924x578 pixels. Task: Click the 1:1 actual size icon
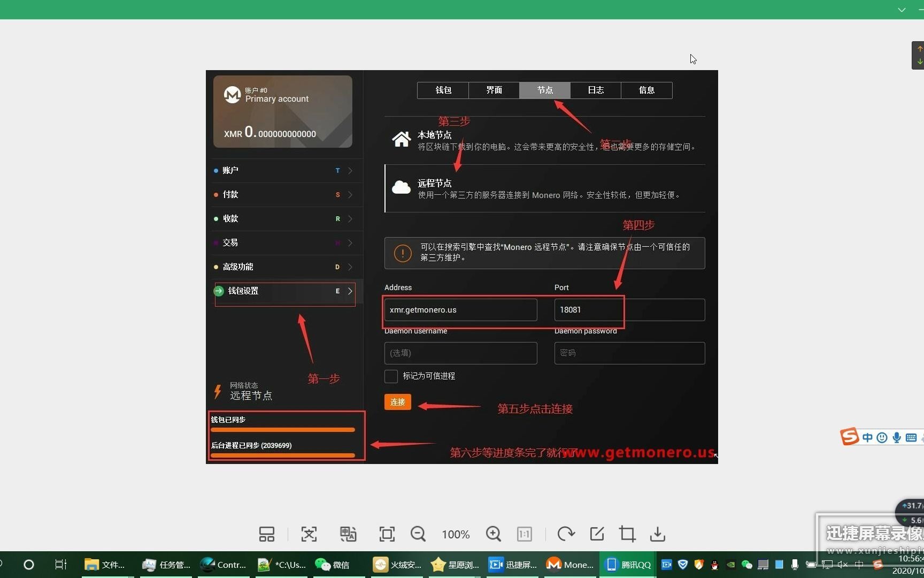pyautogui.click(x=525, y=534)
